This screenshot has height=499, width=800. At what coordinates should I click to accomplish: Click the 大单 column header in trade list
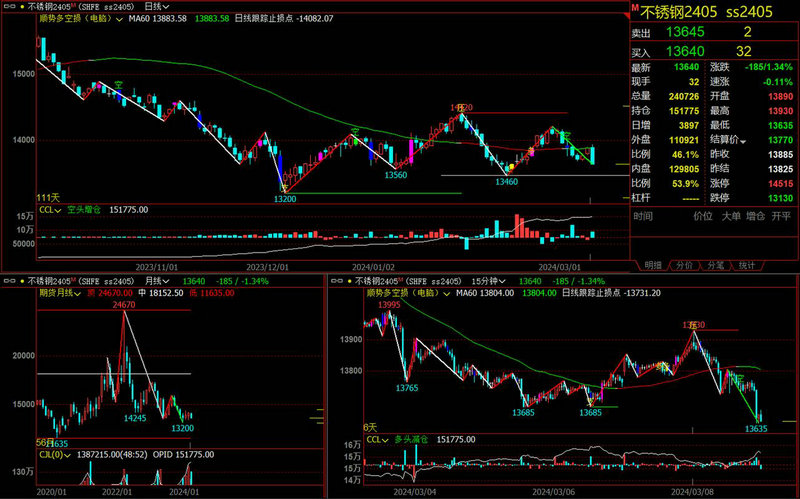pyautogui.click(x=733, y=215)
